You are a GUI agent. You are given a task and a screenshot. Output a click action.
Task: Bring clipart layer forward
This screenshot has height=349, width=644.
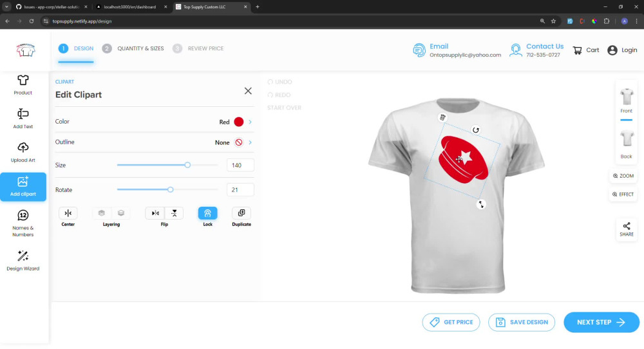tap(102, 213)
